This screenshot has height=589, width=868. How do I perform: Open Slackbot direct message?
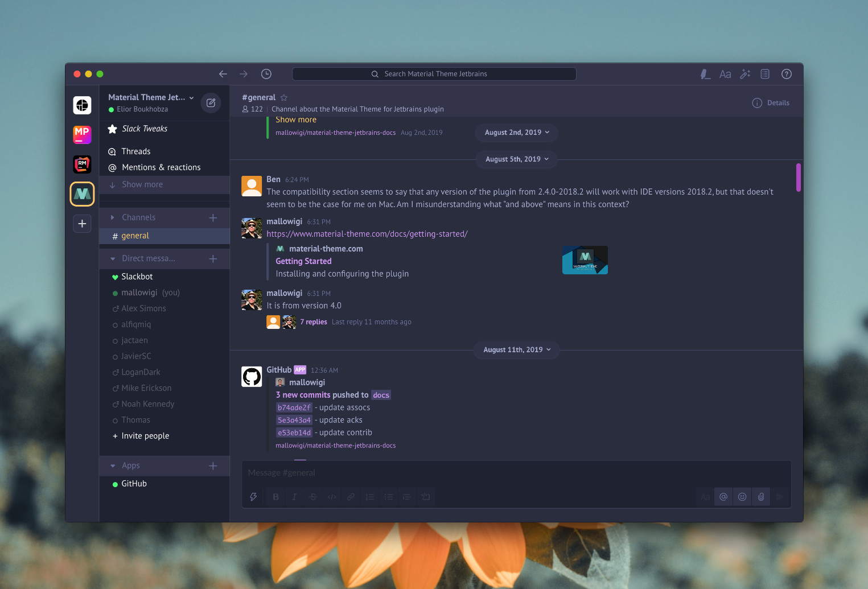tap(164, 277)
